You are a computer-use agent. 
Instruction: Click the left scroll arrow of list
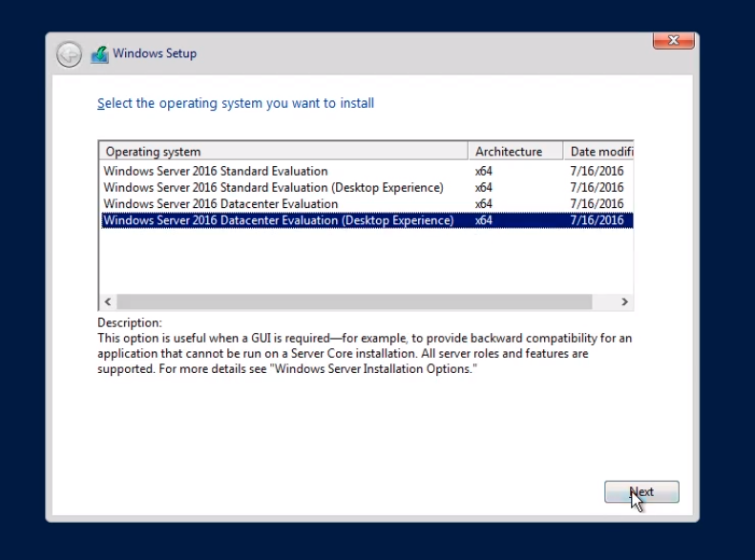point(107,301)
